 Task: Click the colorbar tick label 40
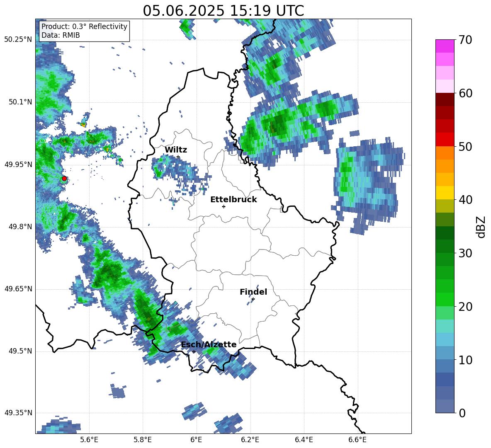click(x=465, y=200)
